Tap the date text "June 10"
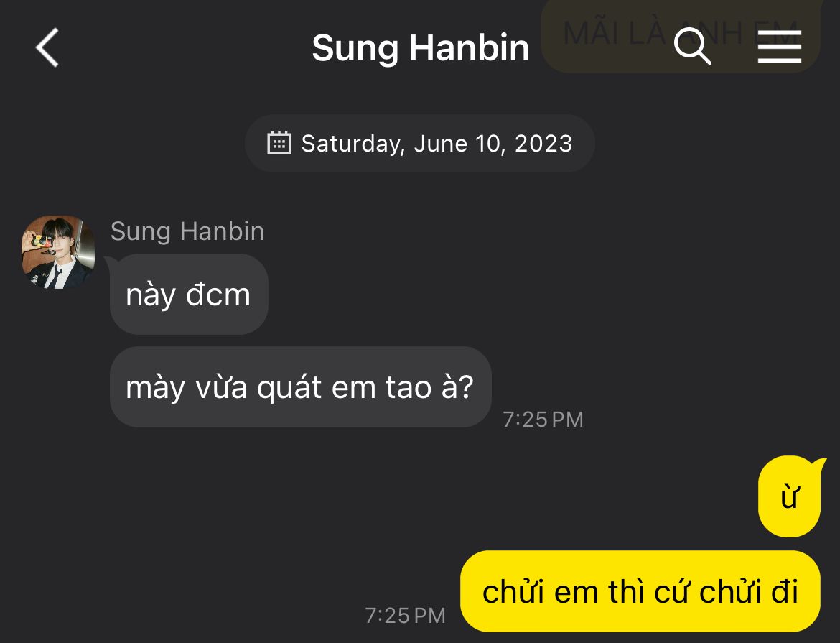Viewport: 840px width, 643px height. click(457, 144)
